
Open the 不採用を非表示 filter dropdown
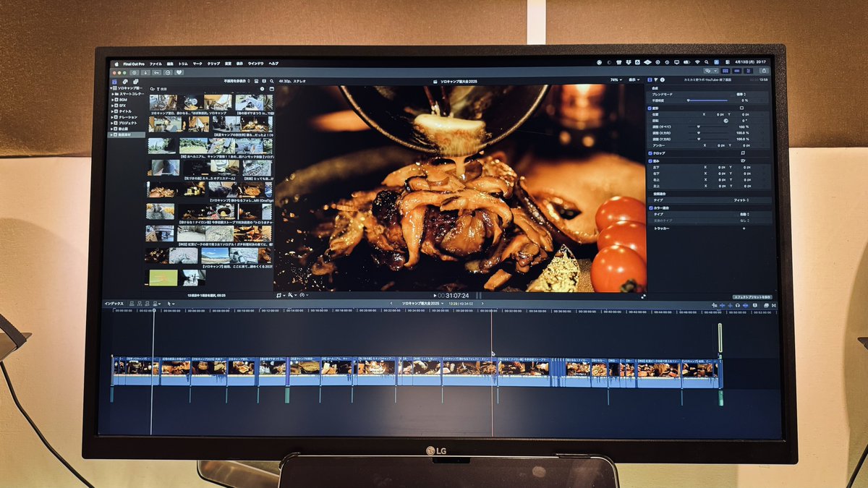237,81
